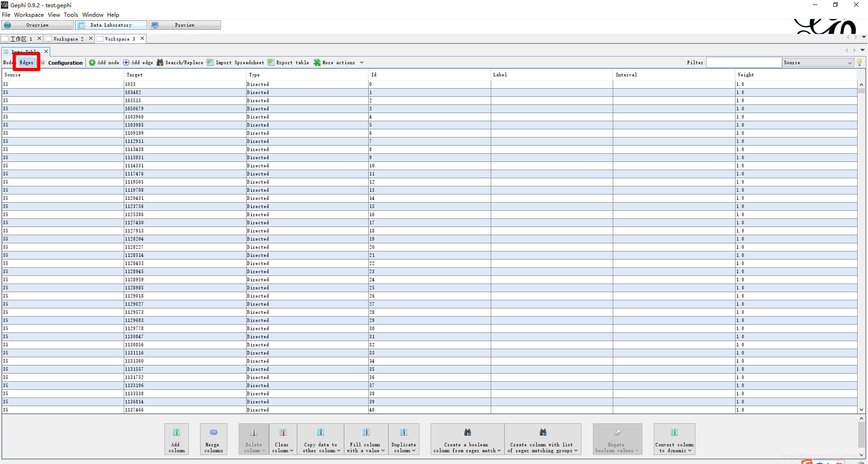Open the Tools menu
Image resolution: width=868 pixels, height=464 pixels.
pos(71,15)
